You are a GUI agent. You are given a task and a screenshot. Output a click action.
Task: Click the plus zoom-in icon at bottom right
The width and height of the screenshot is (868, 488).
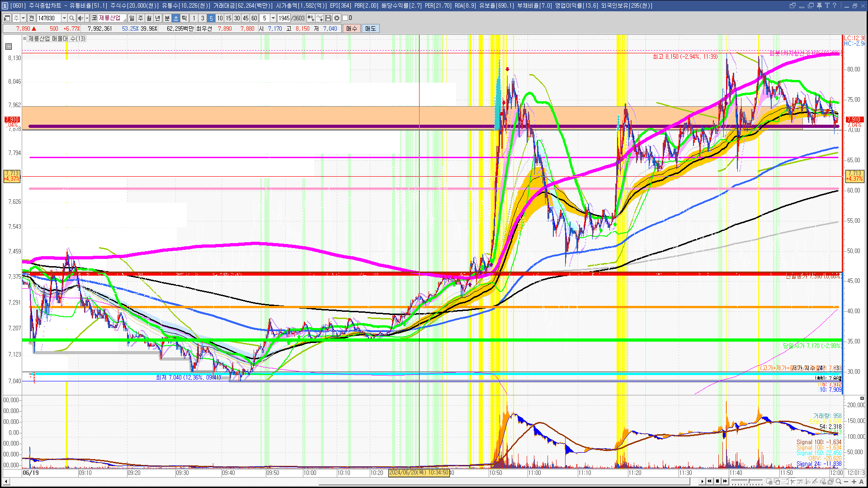point(854,482)
